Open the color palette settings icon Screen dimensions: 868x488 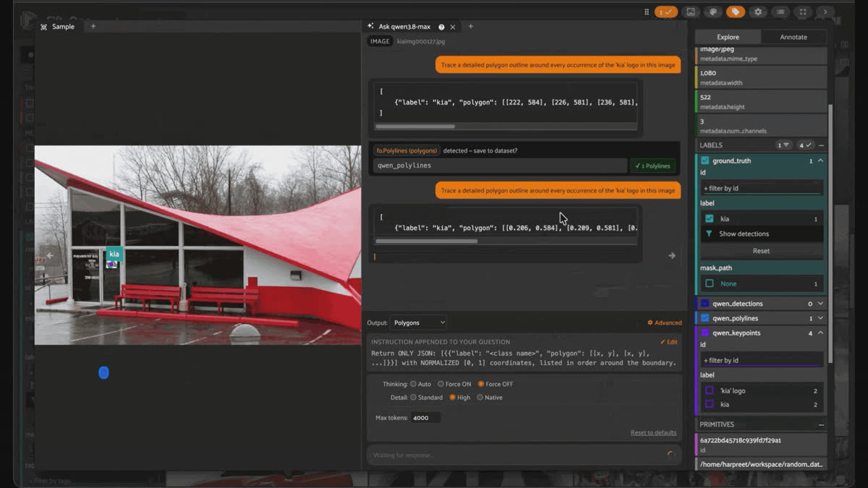pos(713,12)
